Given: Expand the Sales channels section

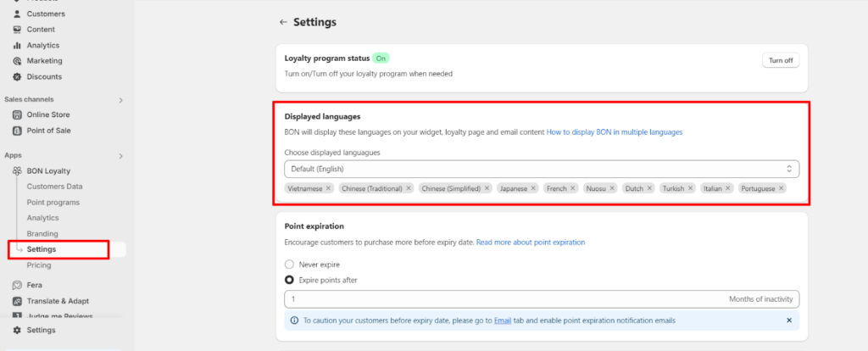Looking at the screenshot, I should pyautogui.click(x=121, y=100).
